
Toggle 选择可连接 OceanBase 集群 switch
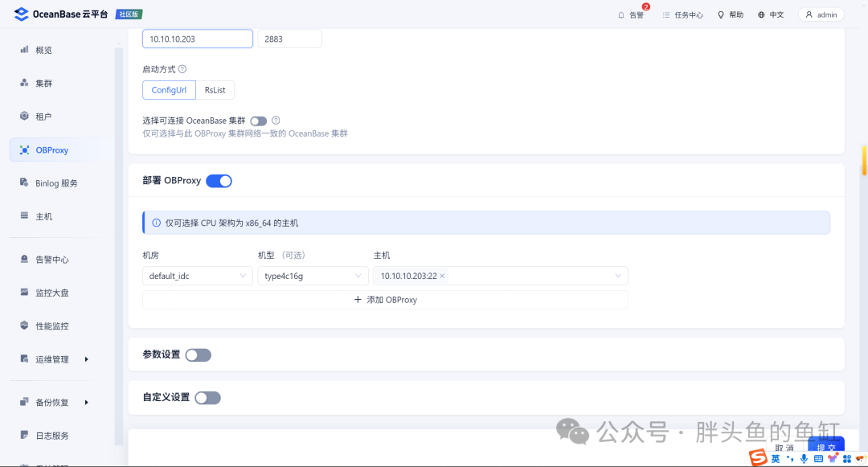point(259,121)
